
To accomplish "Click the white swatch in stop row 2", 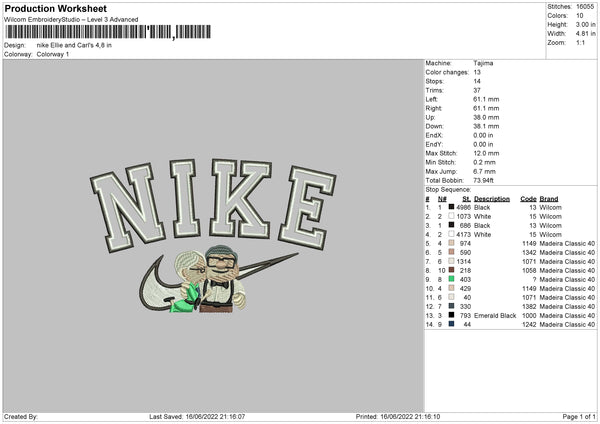I will pos(452,216).
